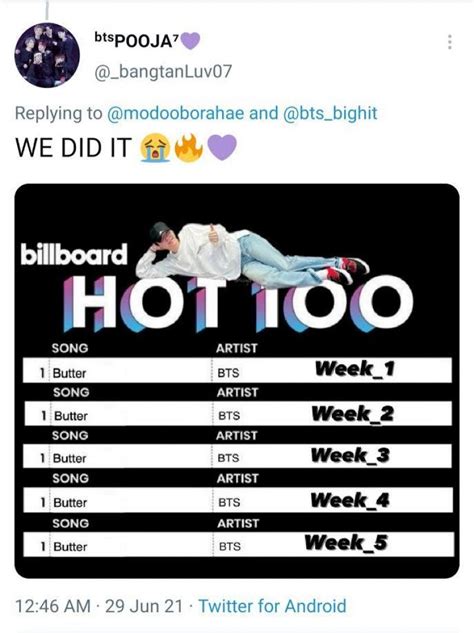Click the HOT 100 logo graphic

pyautogui.click(x=238, y=303)
